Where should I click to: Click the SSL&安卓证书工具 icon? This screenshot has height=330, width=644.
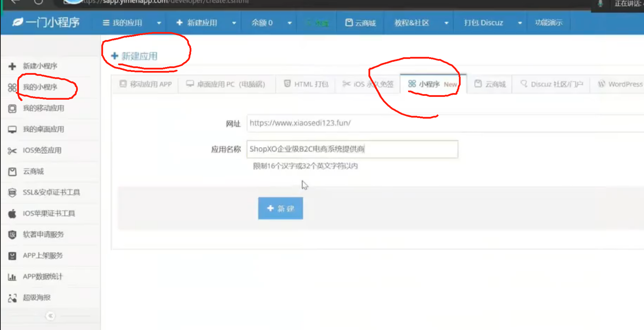point(12,193)
